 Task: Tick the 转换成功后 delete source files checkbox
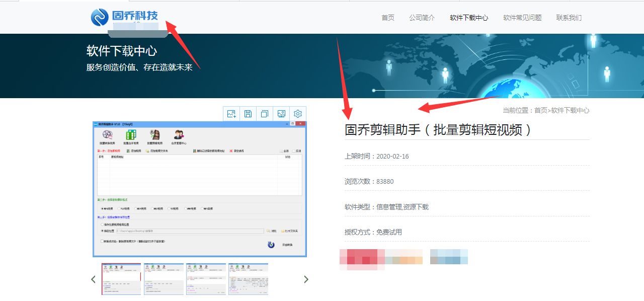point(102,242)
